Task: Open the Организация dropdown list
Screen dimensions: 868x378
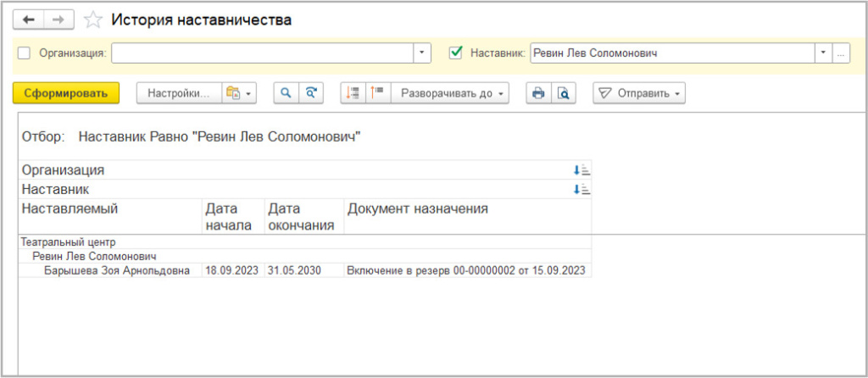Action: click(423, 53)
